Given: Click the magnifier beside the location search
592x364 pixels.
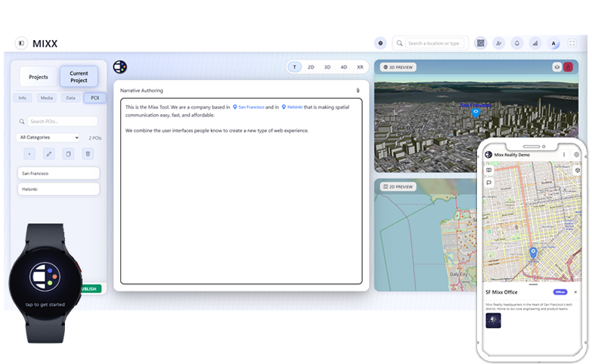Looking at the screenshot, I should 399,43.
